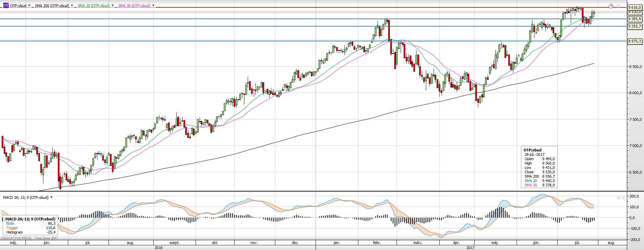Select the 9 616,0 price level label
The image size is (644, 250).
coord(635,7)
